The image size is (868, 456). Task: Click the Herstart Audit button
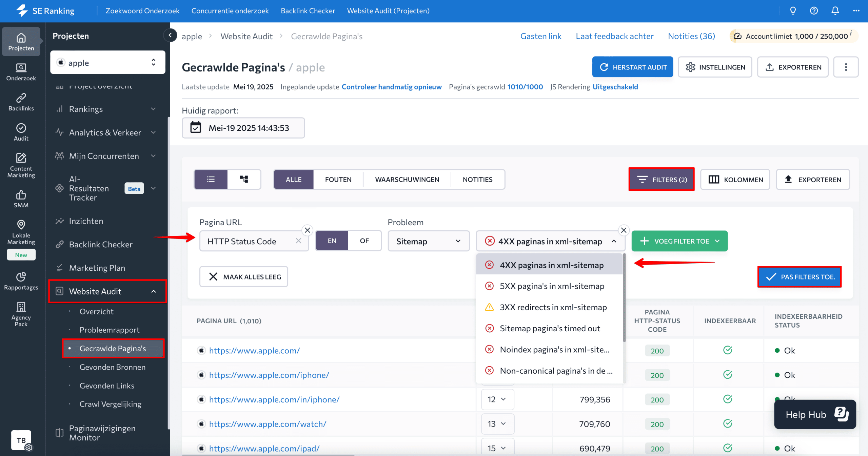click(632, 67)
